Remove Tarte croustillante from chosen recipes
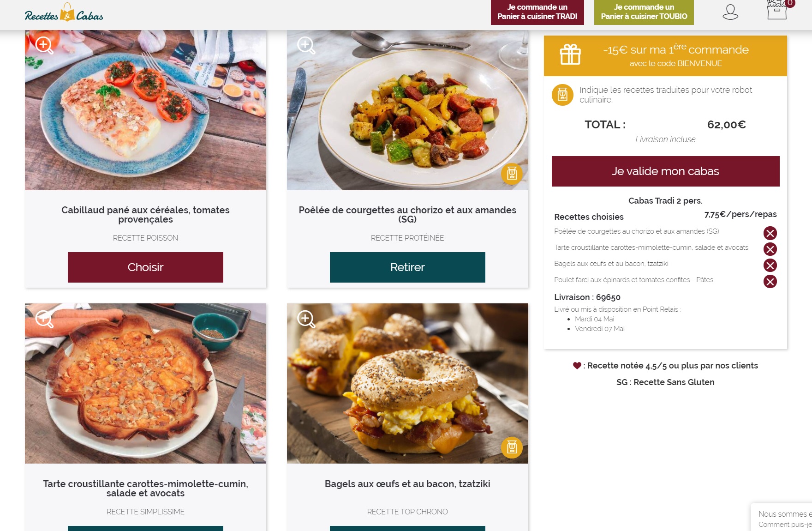Screen dimensions: 812x531 pyautogui.click(x=770, y=249)
